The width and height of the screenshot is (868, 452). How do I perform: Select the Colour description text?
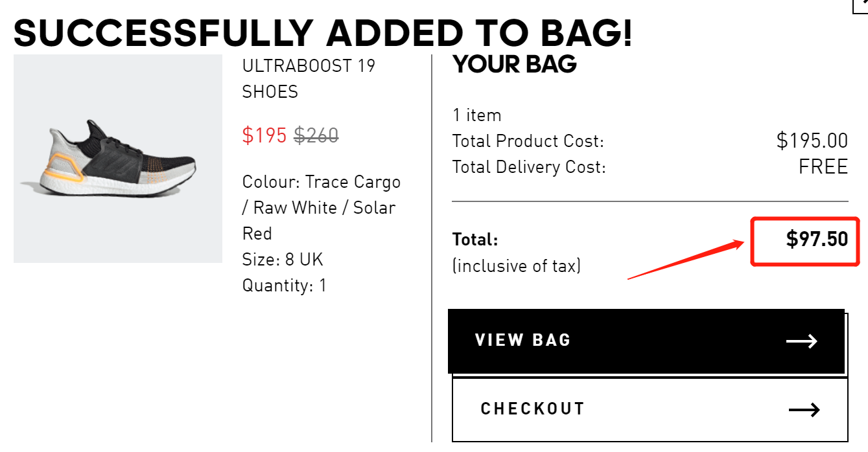pyautogui.click(x=322, y=207)
